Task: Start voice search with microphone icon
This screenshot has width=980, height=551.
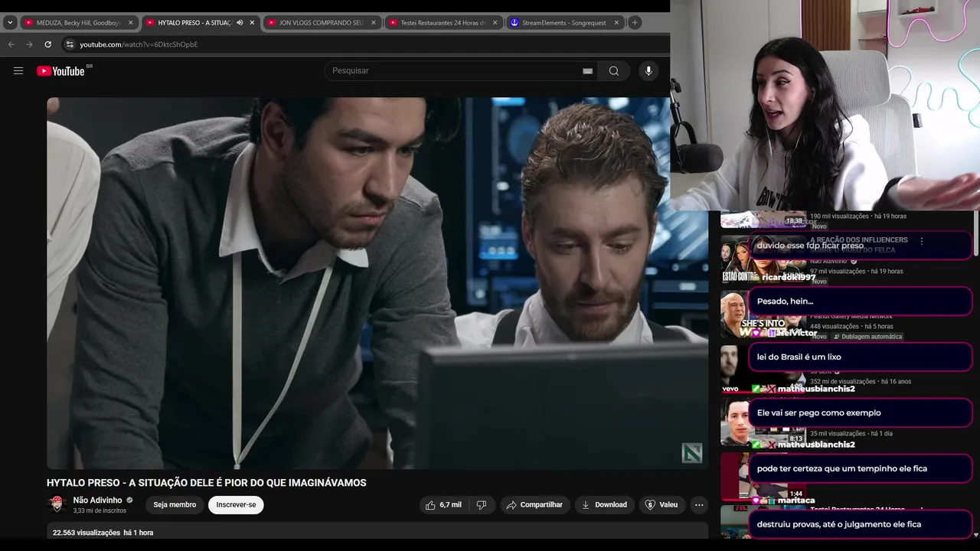Action: click(648, 71)
